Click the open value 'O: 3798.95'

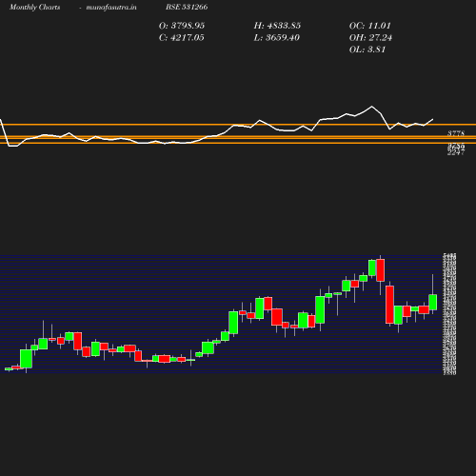pos(182,26)
